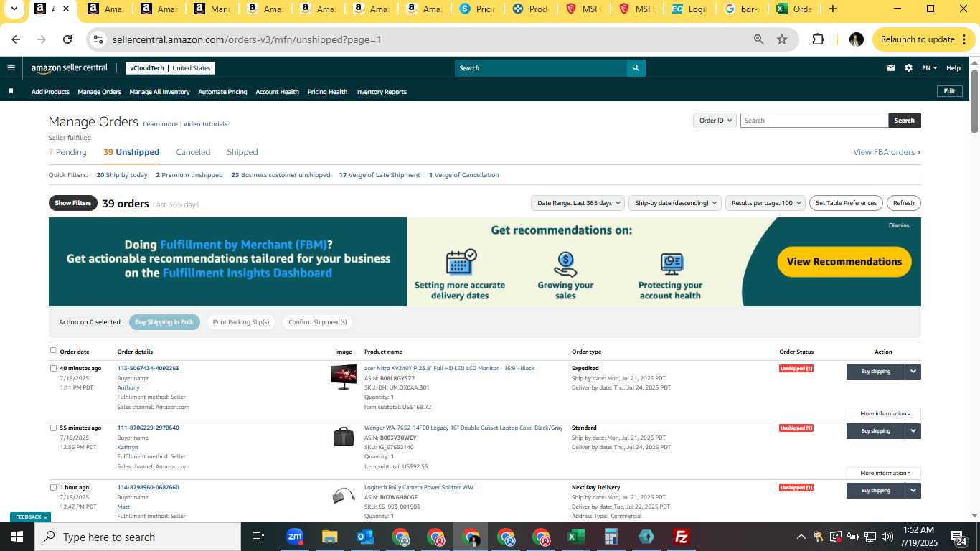Screen dimensions: 980x551
Task: Go back with the browser back arrow
Action: [x=17, y=39]
